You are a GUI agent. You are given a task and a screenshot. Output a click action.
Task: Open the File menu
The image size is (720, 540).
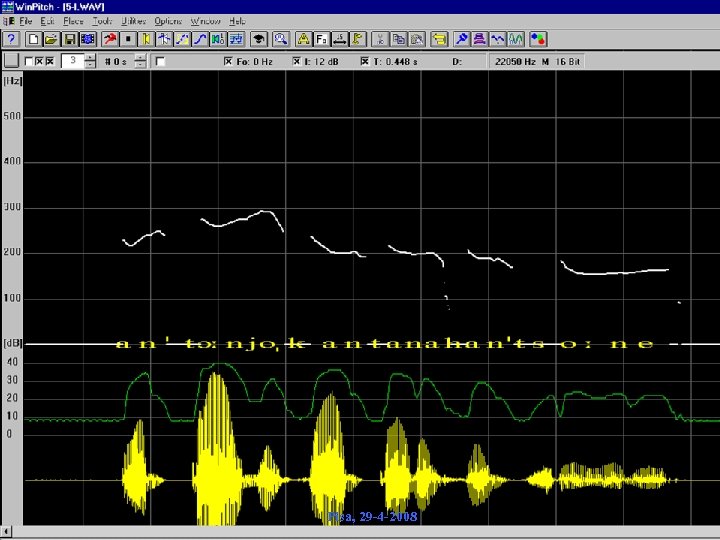click(25, 20)
